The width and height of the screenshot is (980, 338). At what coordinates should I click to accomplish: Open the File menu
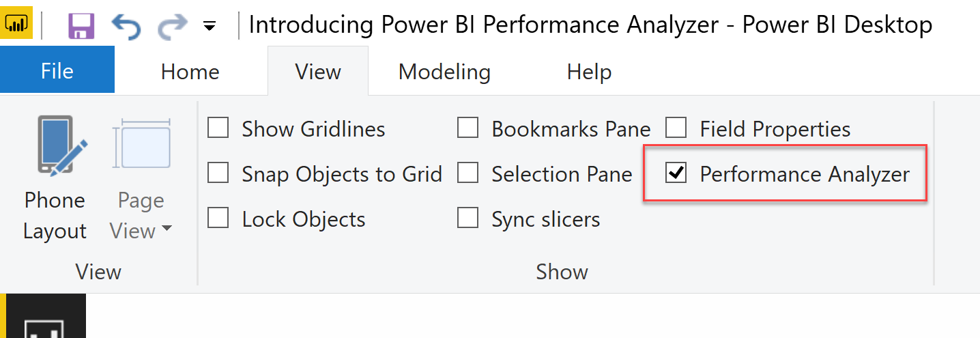point(57,71)
